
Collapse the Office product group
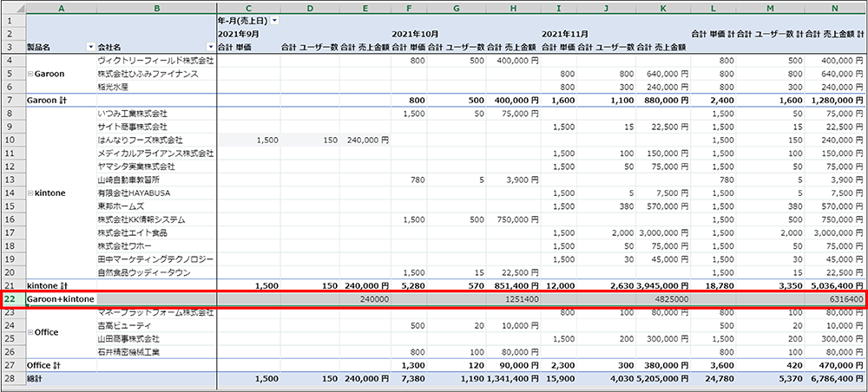tap(30, 332)
